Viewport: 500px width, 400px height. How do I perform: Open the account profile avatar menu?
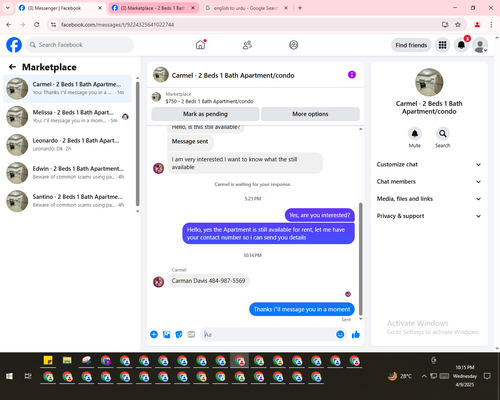[x=480, y=45]
